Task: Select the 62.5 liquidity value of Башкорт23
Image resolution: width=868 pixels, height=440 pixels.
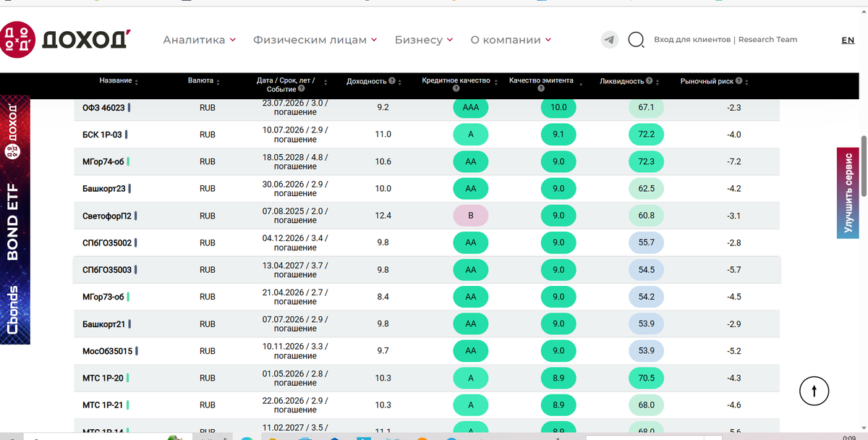Action: (x=647, y=188)
